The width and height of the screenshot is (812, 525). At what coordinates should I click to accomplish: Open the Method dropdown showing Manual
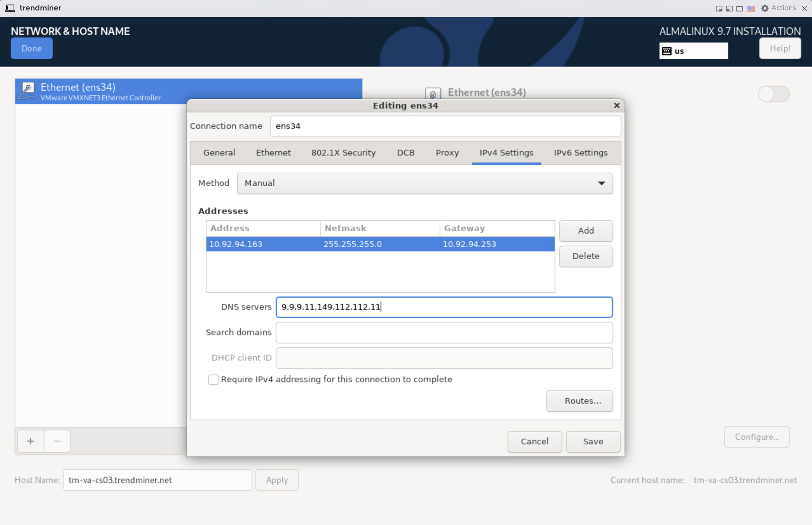click(424, 183)
